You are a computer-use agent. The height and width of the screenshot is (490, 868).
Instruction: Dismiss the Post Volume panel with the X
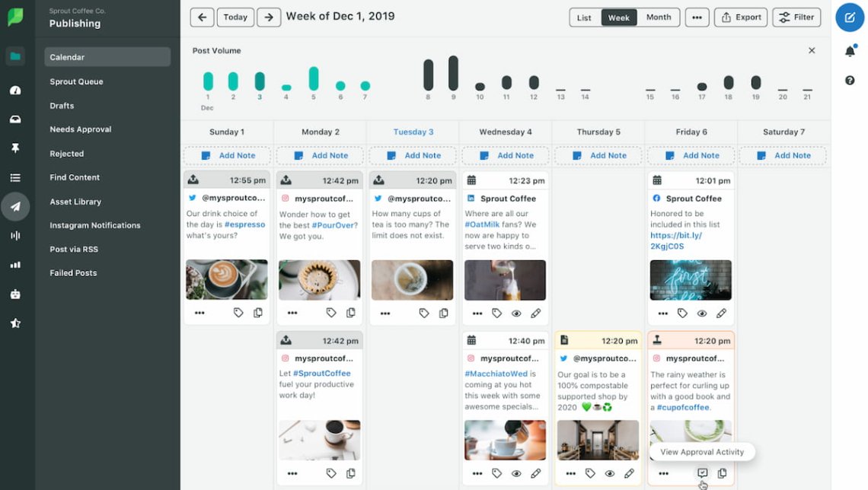[x=812, y=50]
